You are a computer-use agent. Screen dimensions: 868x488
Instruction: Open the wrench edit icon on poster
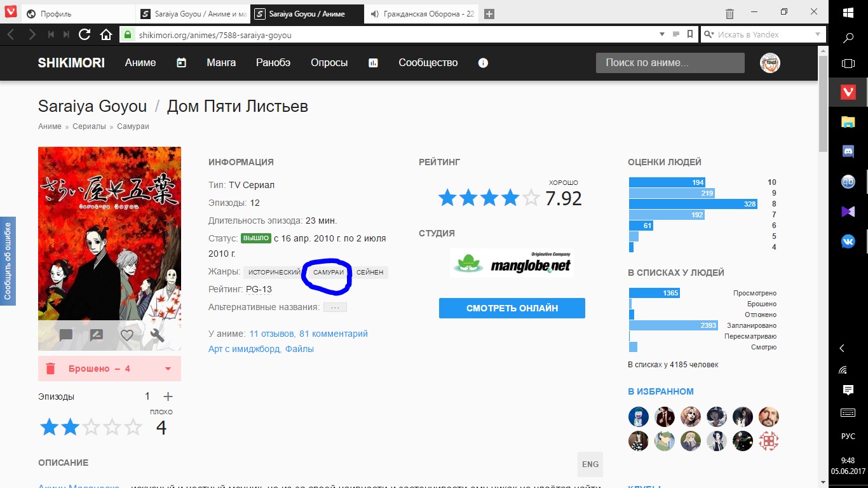[157, 335]
